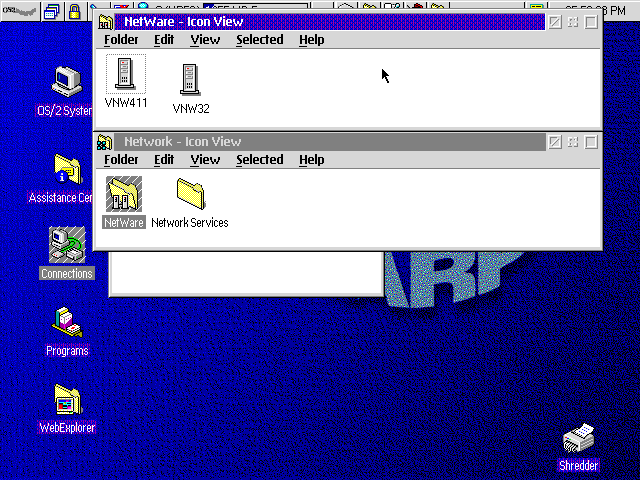Viewport: 640px width, 480px height.
Task: Click the Network Services label text
Action: pyautogui.click(x=190, y=222)
